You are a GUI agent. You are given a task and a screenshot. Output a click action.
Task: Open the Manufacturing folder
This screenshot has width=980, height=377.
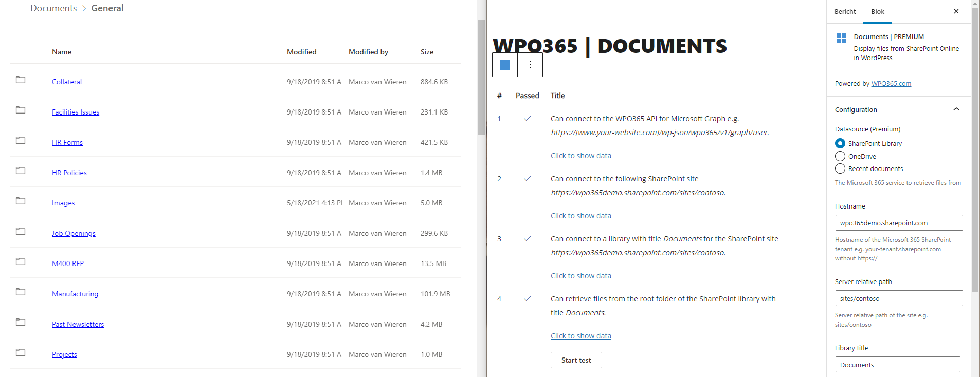(x=75, y=294)
